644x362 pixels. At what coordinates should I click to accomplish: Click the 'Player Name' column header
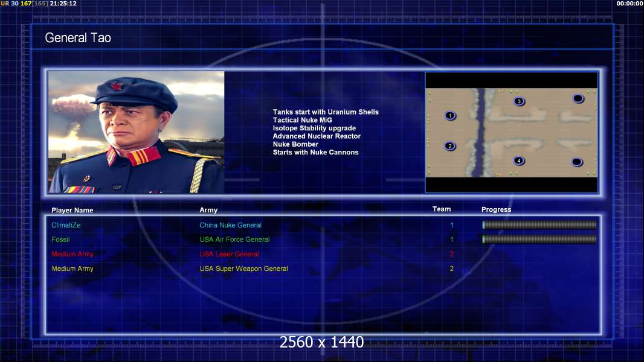tap(72, 211)
